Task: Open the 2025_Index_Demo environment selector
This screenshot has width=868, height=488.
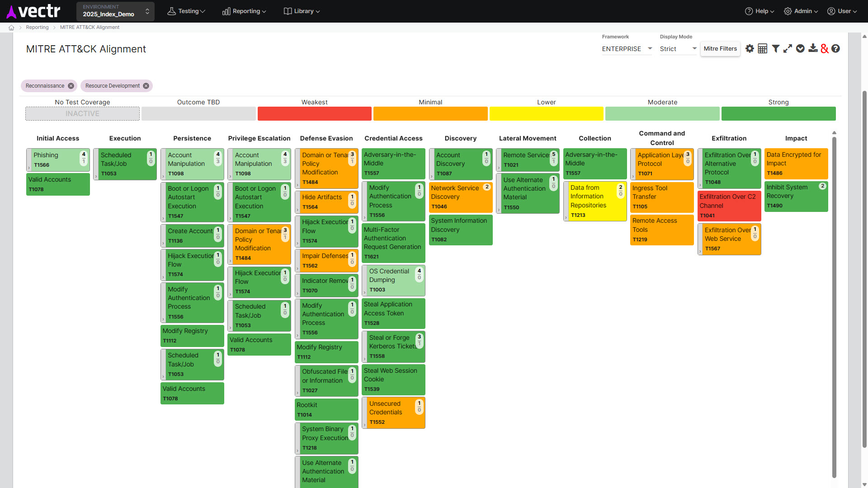Action: point(115,11)
